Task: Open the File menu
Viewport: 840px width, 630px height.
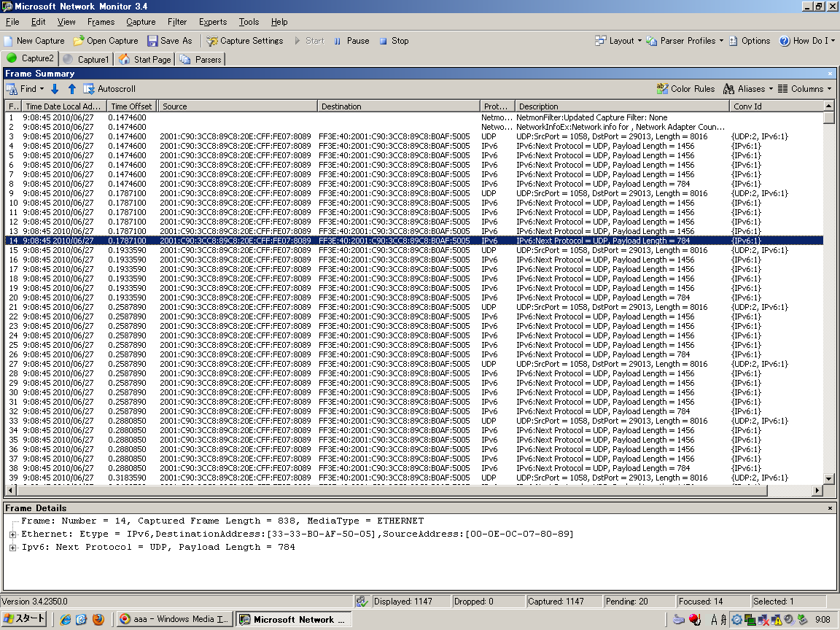Action: point(12,22)
